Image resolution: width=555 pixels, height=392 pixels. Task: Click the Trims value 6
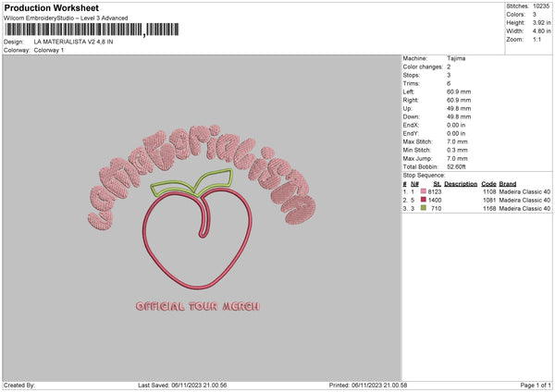pyautogui.click(x=449, y=83)
